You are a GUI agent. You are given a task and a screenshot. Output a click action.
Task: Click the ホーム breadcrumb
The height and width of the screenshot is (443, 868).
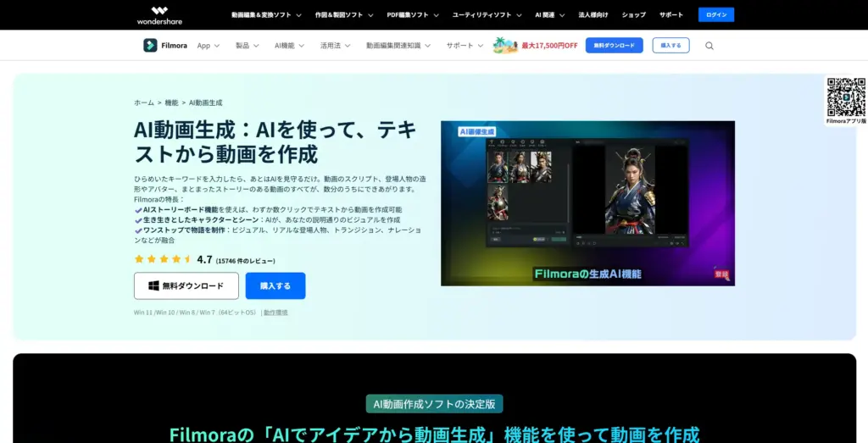[144, 102]
